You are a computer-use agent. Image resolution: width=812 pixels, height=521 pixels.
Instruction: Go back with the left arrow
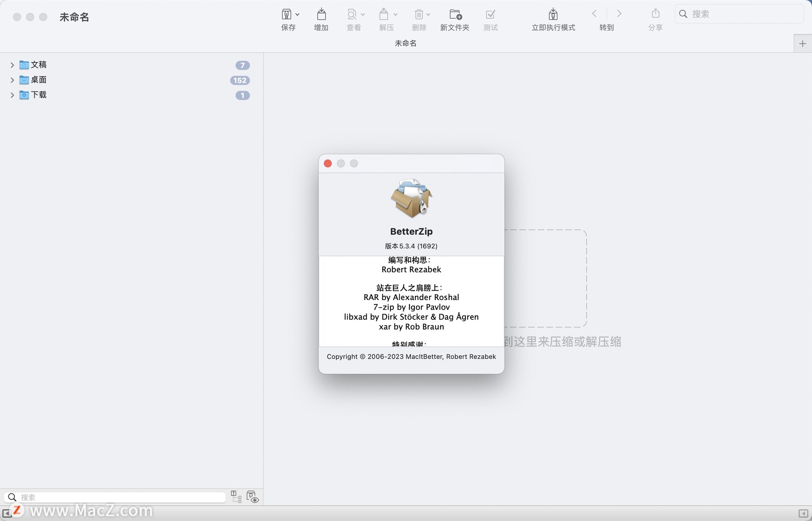click(594, 14)
